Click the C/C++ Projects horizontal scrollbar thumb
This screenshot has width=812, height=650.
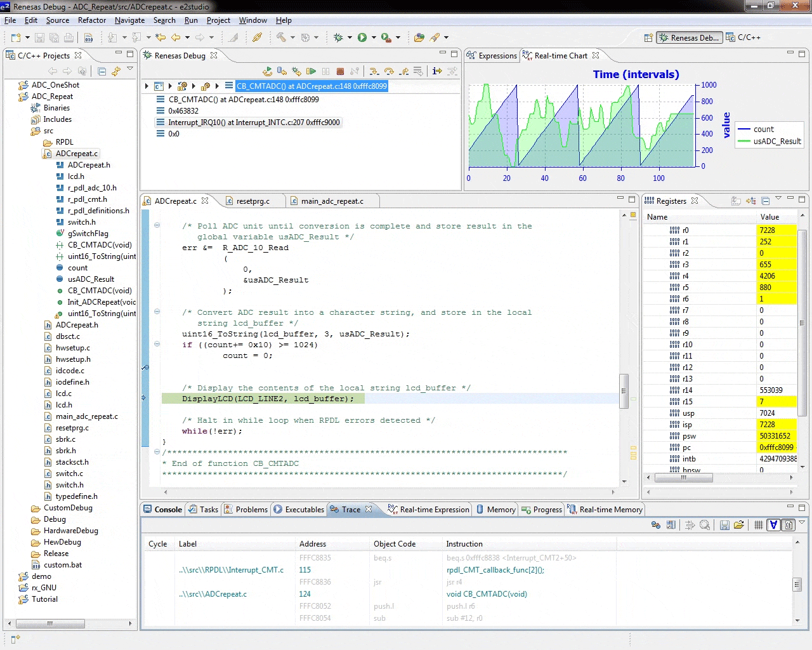[49, 623]
